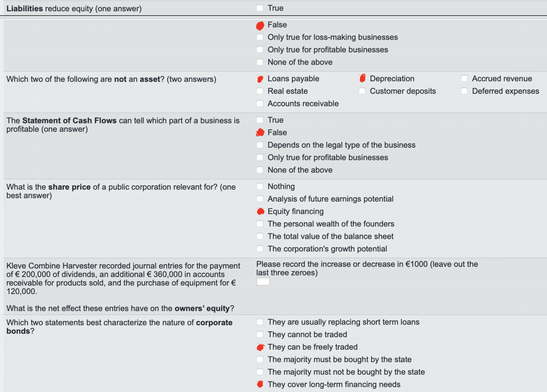The image size is (547, 392).
Task: Check 'They can be freely traded' option
Action: pyautogui.click(x=260, y=347)
